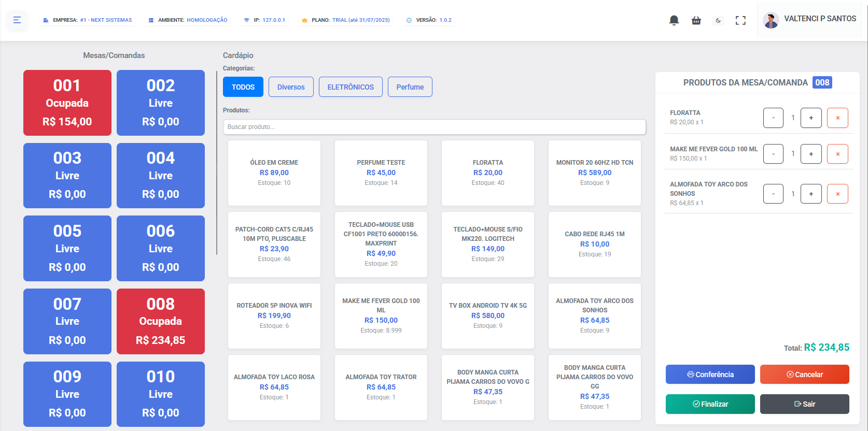Focus the Buscar produto search field
868x431 pixels.
434,127
